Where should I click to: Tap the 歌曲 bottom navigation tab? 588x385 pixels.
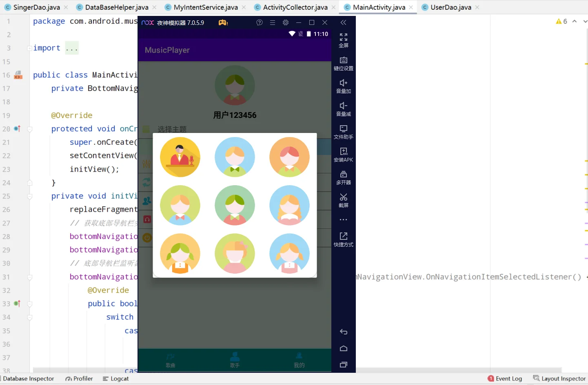(171, 360)
